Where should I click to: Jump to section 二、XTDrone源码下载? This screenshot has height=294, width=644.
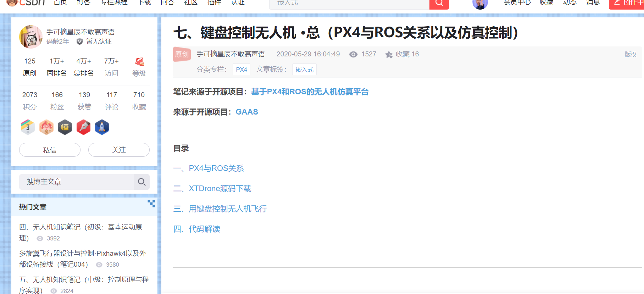212,188
